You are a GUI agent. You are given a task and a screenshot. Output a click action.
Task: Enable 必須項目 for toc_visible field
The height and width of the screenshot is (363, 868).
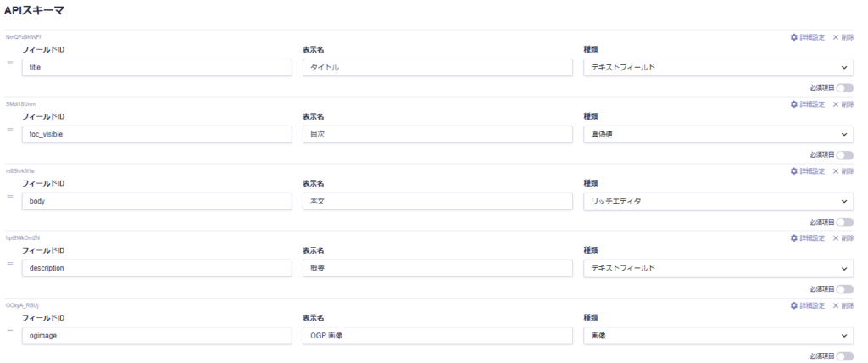[844, 154]
